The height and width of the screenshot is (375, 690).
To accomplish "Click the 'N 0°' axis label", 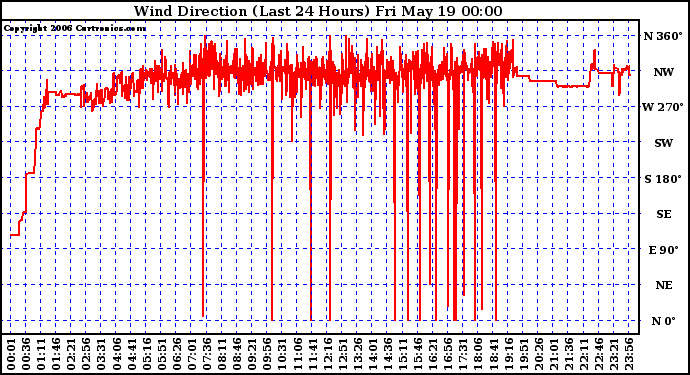I will pos(664,321).
